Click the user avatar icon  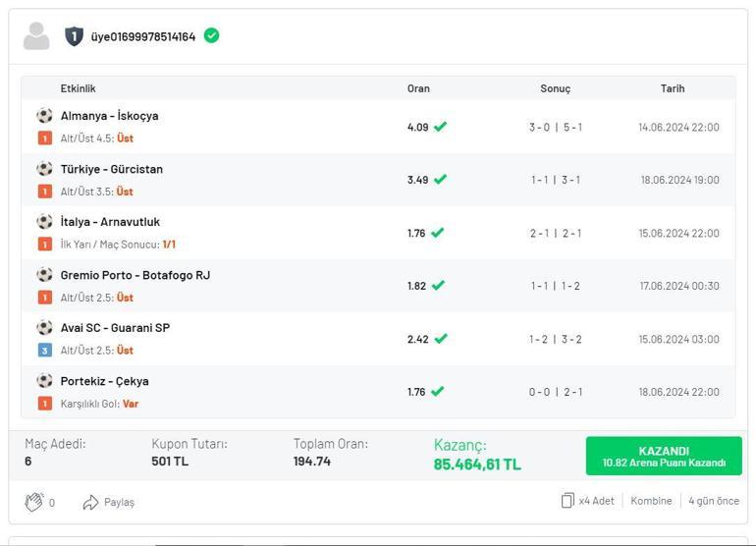click(36, 36)
